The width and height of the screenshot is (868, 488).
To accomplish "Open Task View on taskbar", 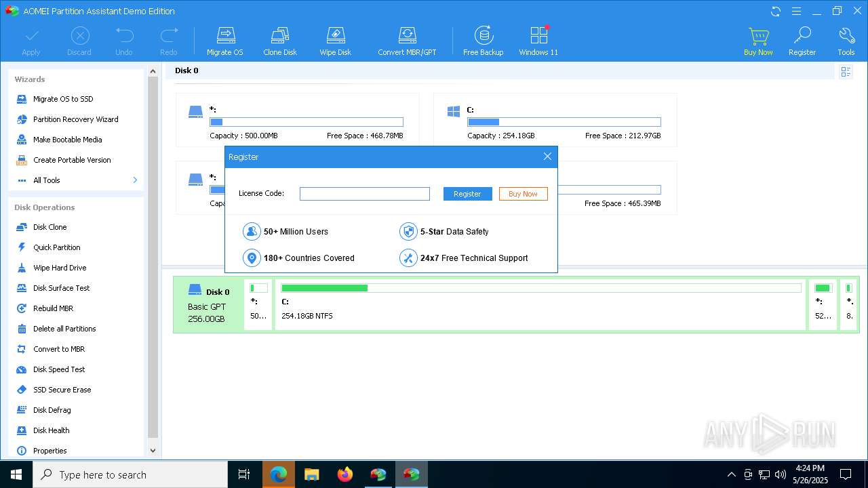I will tap(244, 474).
